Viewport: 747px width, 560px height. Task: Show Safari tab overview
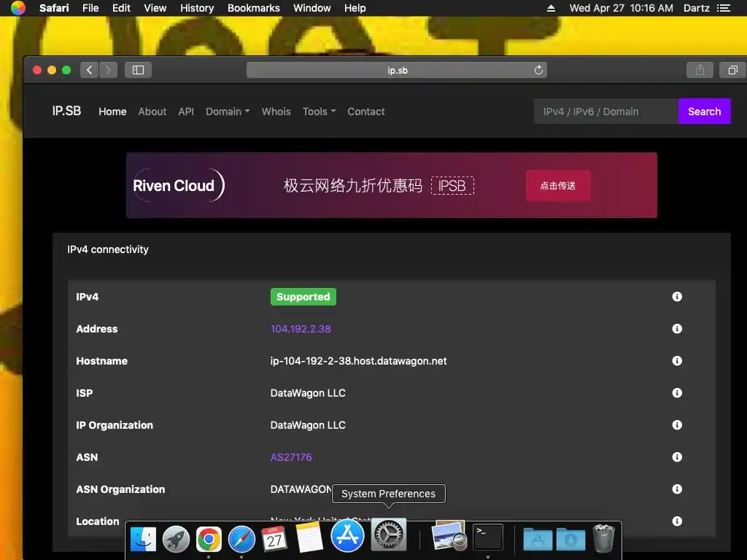(x=732, y=70)
